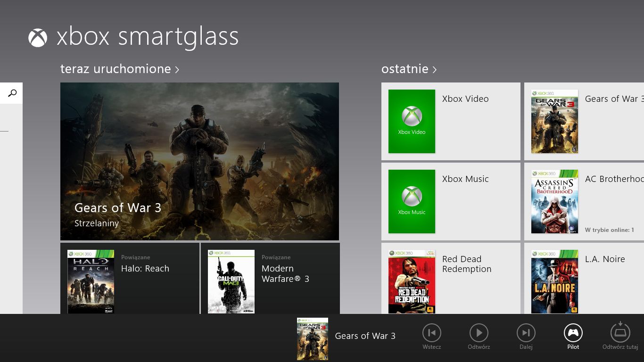Select the AC Brotherhood cover art

554,201
